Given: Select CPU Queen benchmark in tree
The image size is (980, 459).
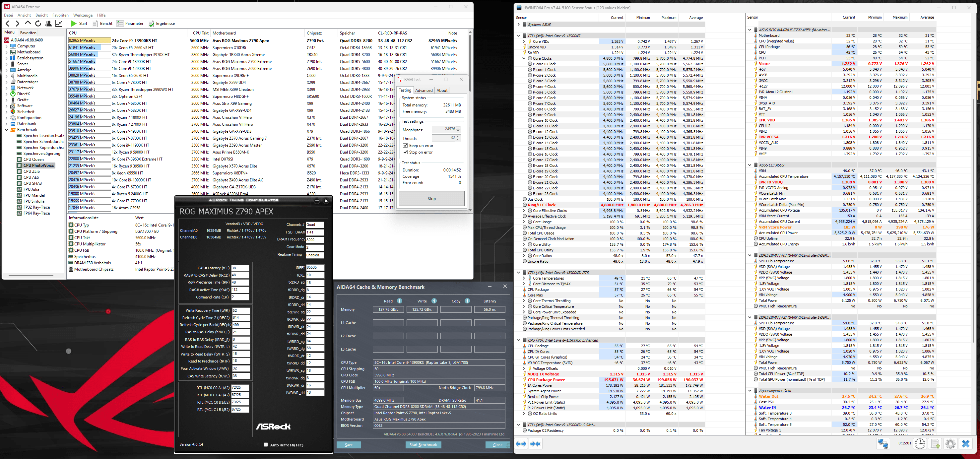Looking at the screenshot, I should [x=33, y=160].
